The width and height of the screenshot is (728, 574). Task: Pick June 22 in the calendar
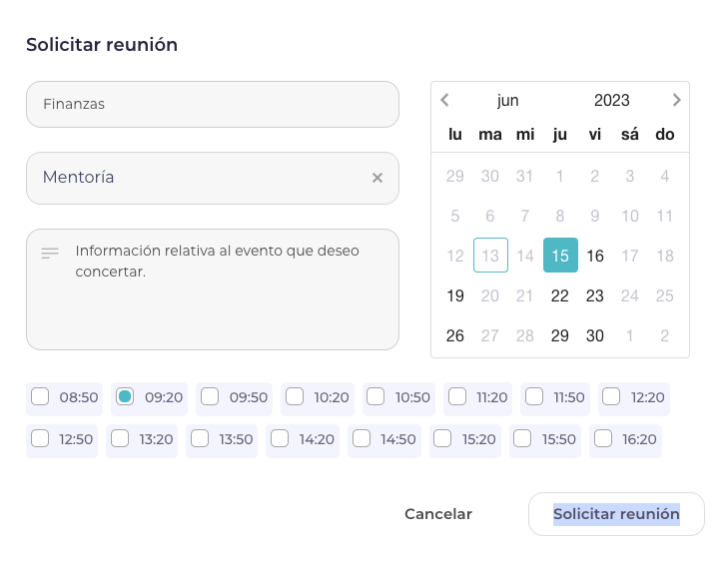(x=560, y=295)
